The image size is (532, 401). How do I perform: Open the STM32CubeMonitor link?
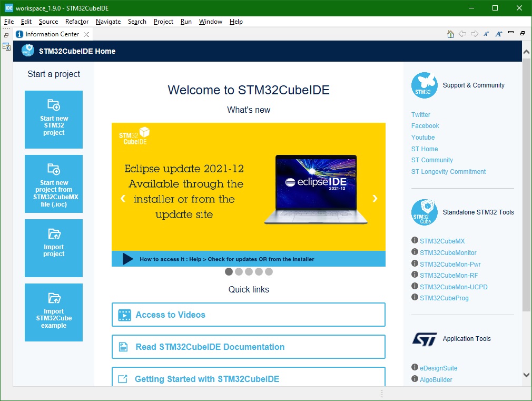tap(448, 253)
